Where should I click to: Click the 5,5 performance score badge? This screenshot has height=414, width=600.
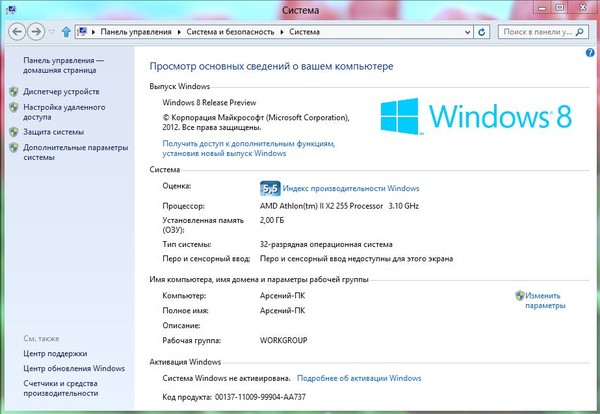270,188
